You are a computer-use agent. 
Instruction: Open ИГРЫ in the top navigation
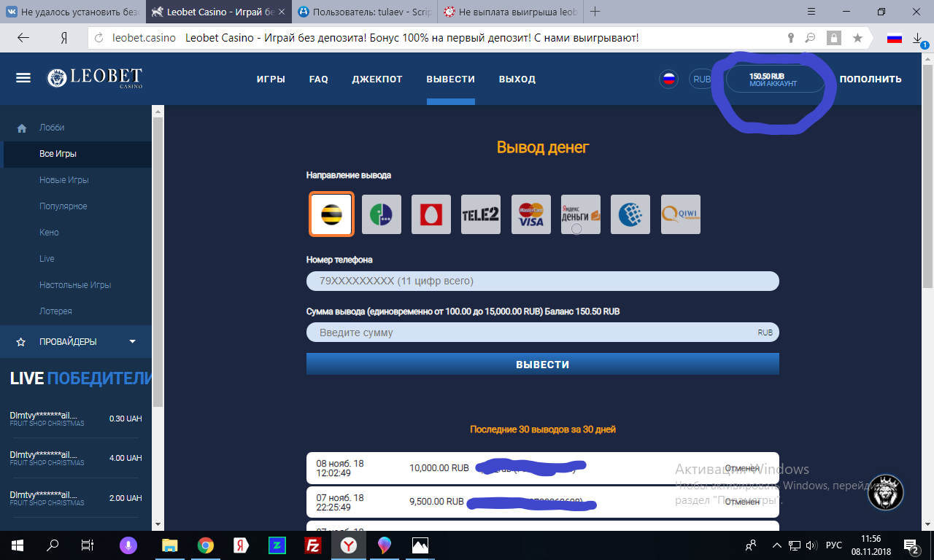(271, 79)
